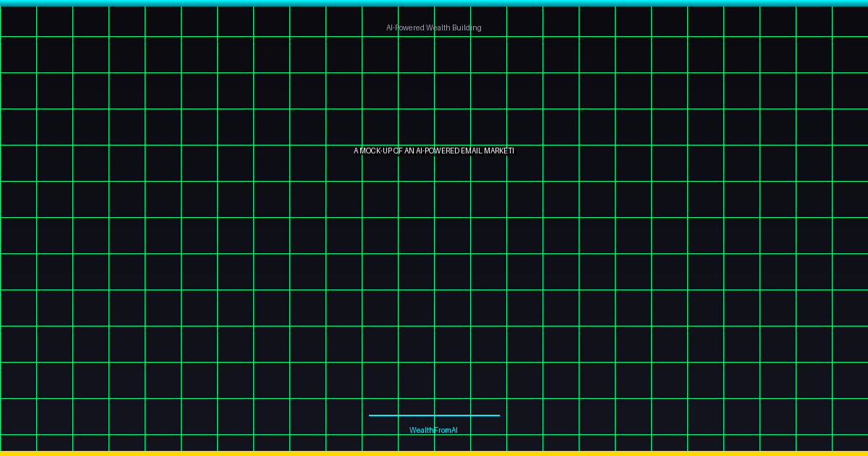
Task: Click the yellow accent bar at the bottom
Action: click(x=434, y=453)
